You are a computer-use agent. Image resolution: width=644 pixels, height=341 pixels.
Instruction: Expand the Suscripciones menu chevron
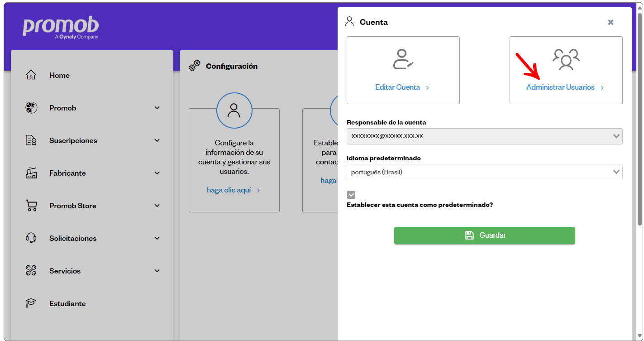tap(157, 140)
